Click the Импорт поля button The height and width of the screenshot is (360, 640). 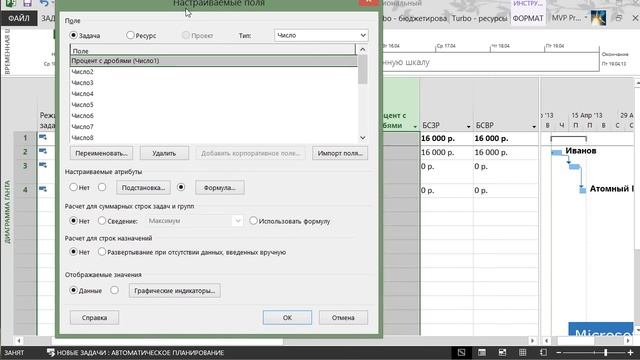coord(340,153)
